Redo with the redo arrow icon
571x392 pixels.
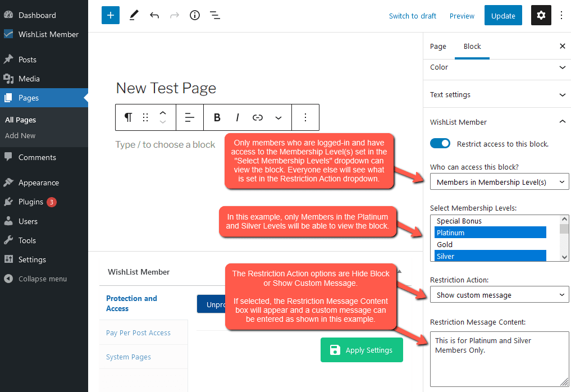tap(175, 15)
